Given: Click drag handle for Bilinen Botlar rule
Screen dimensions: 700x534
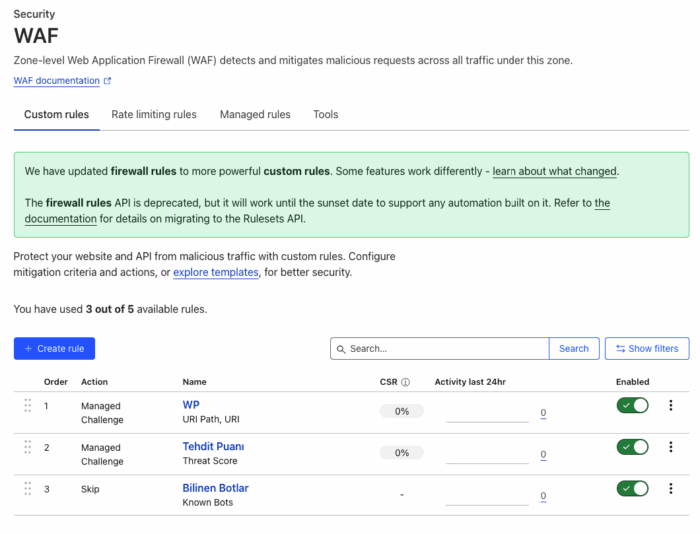Looking at the screenshot, I should tap(28, 488).
